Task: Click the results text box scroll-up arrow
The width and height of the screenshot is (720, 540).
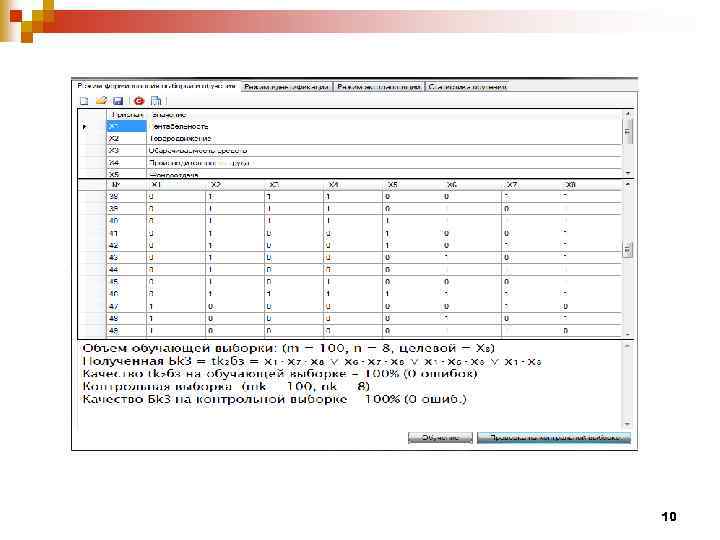Action: click(628, 346)
